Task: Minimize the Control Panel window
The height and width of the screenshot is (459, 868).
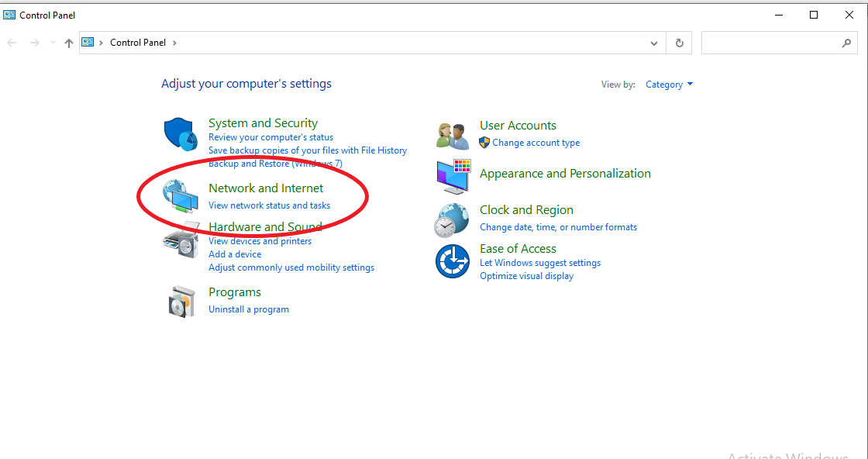Action: click(779, 15)
